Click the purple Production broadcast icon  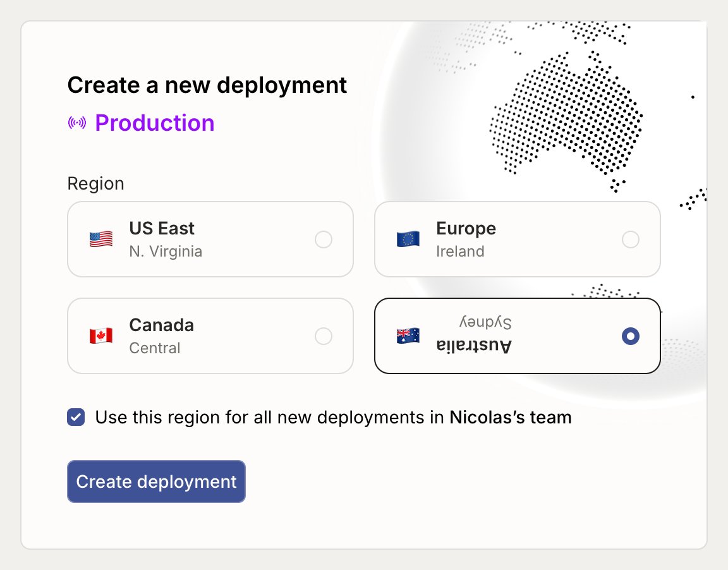[x=76, y=123]
